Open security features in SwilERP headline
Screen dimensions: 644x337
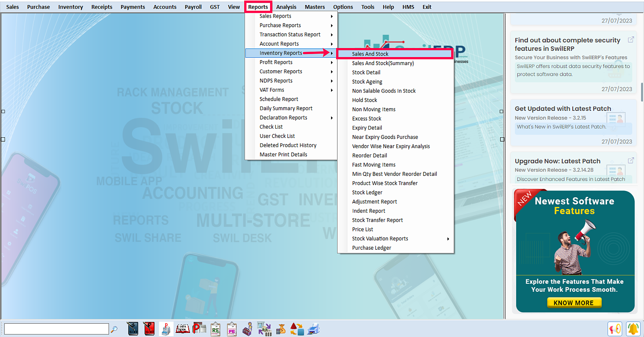pyautogui.click(x=568, y=44)
